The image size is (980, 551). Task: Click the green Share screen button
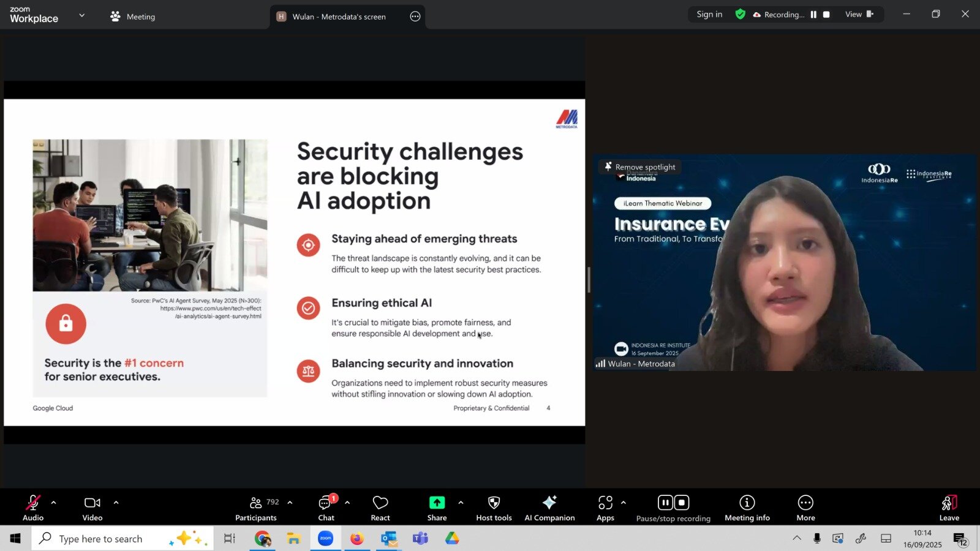[x=437, y=503]
